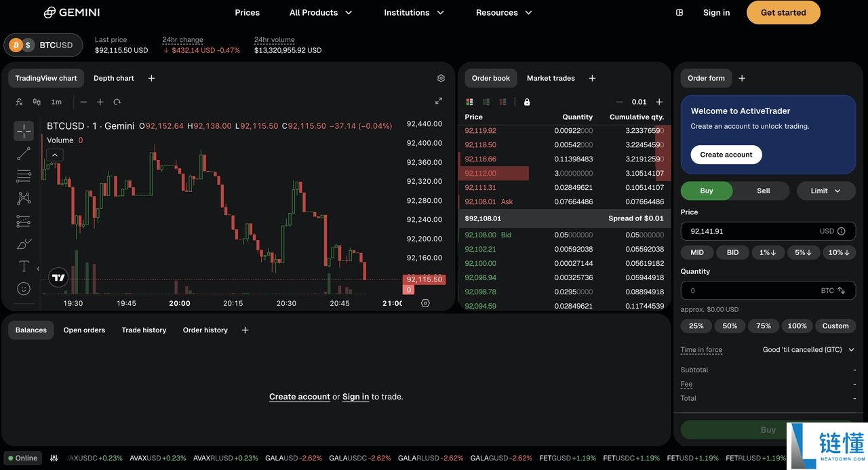The image size is (868, 470).
Task: Set price to BID
Action: 732,252
